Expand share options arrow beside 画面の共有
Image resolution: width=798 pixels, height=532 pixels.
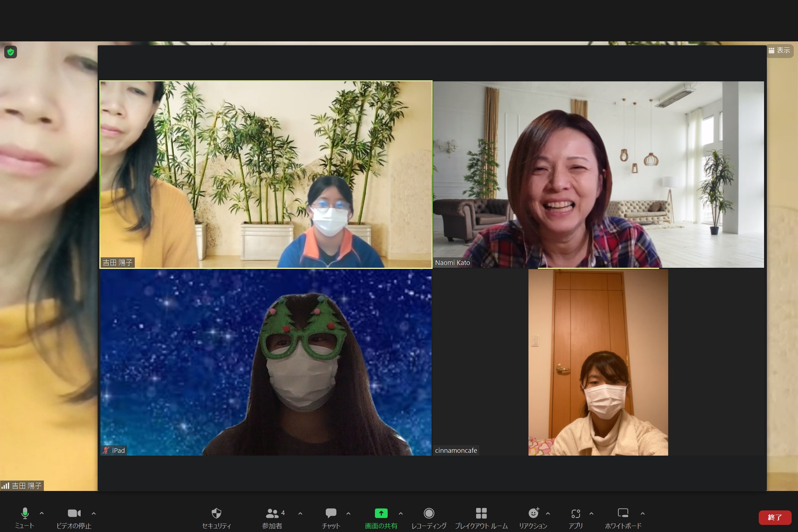pos(401,513)
